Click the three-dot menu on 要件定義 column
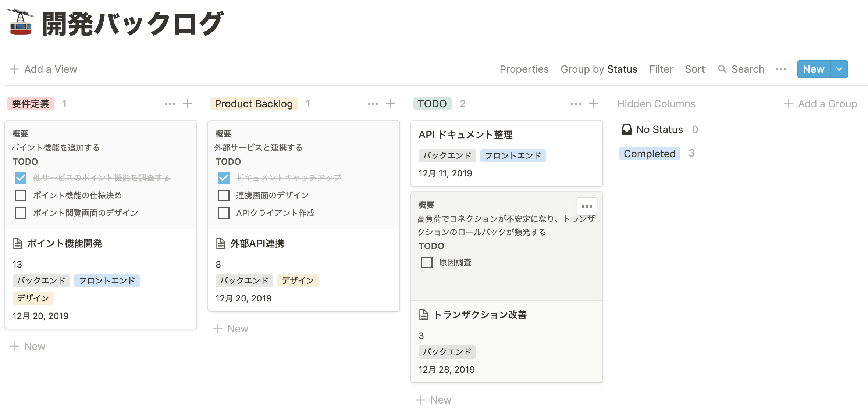Screen dimensions: 868x419 click(x=170, y=103)
